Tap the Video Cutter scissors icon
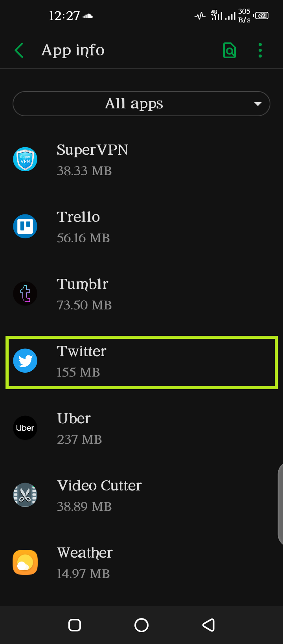Screen dimensions: 283x644 25,495
